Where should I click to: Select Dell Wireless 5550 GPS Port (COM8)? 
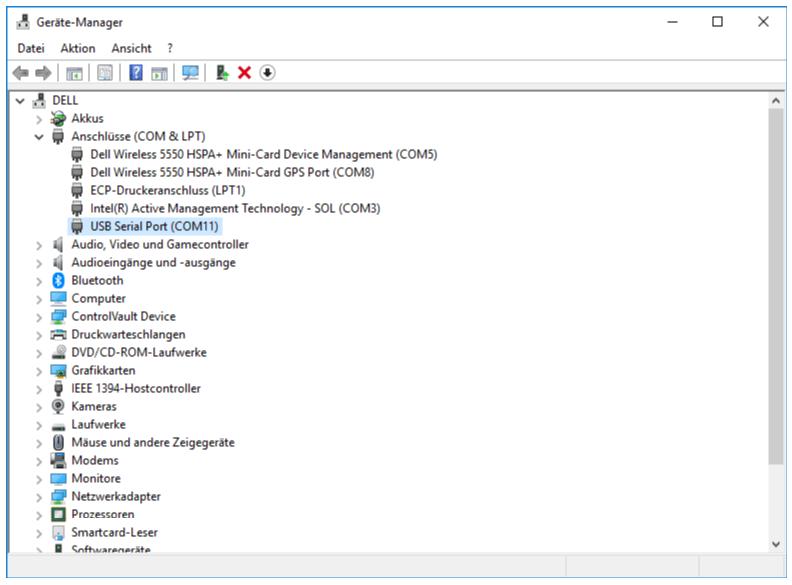pos(232,172)
